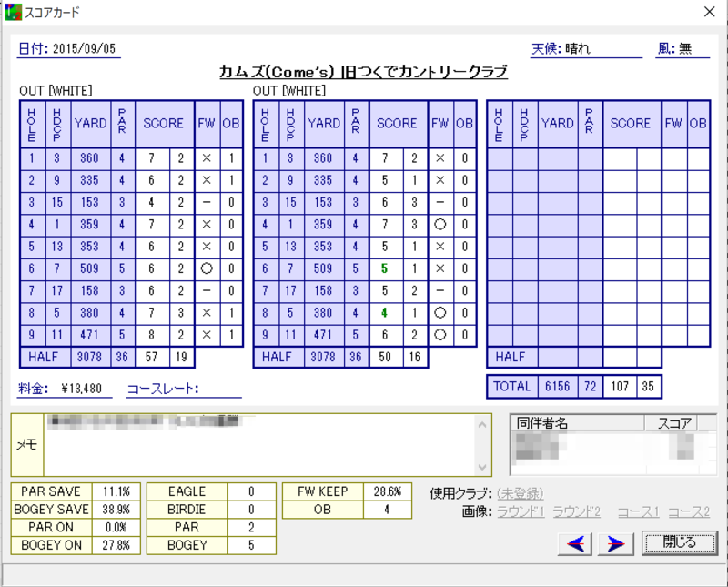Click the FW KEEP value 28.6%
Screen dimensions: 728x587
click(388, 491)
